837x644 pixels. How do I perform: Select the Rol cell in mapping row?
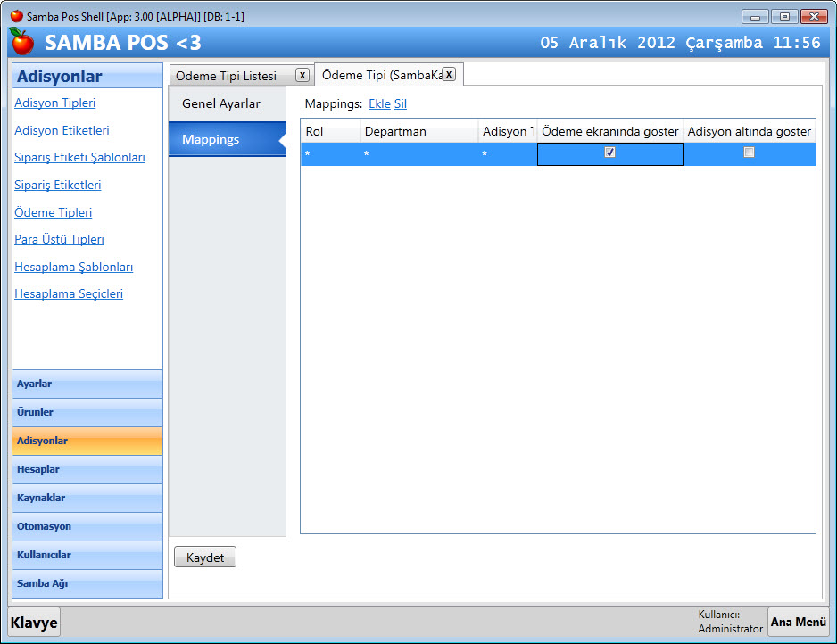tap(329, 154)
